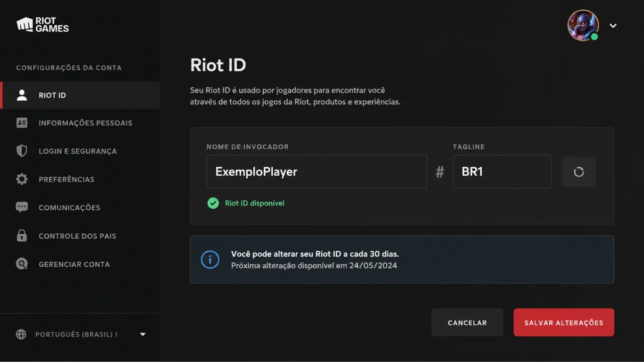Click the refresh tagline randomize button
Image resolution: width=644 pixels, height=362 pixels.
(579, 172)
